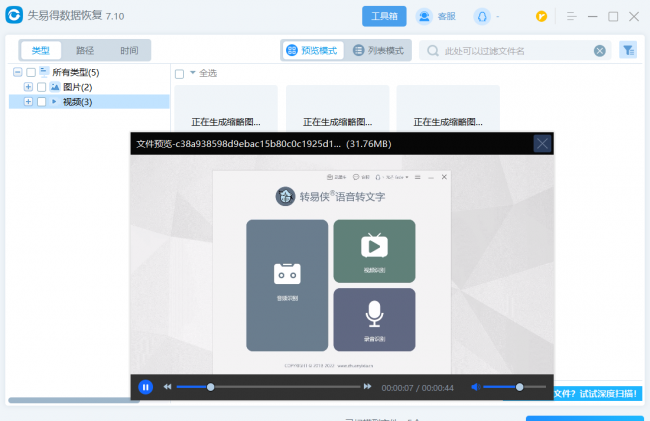
Task: Click the 录音识别 microphone tile in video
Action: pos(374,319)
